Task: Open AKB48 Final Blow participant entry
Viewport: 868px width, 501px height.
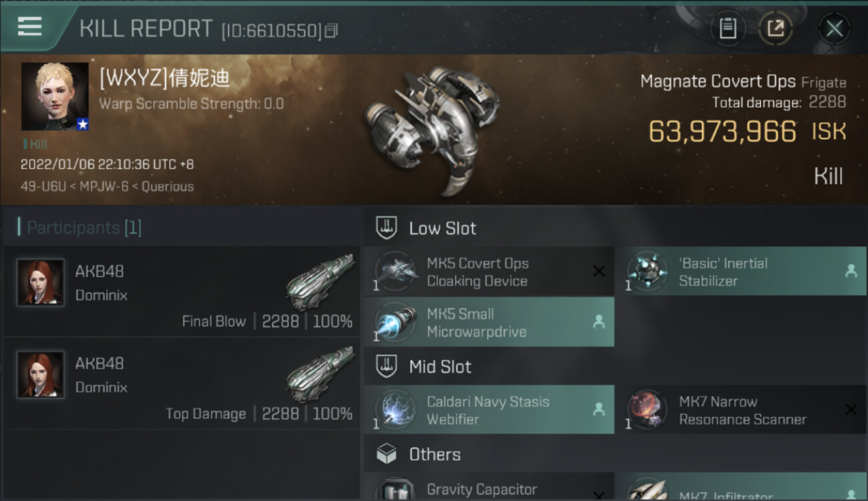Action: [x=182, y=291]
